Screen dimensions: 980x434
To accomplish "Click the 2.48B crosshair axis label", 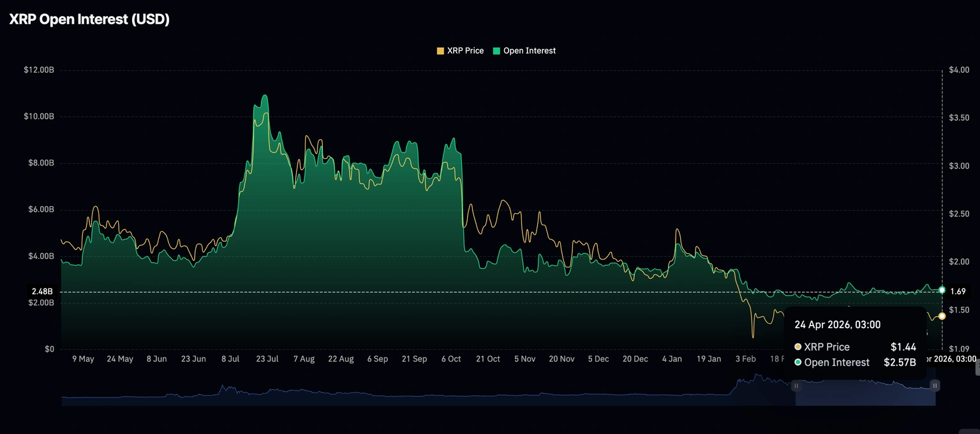I will click(x=42, y=292).
